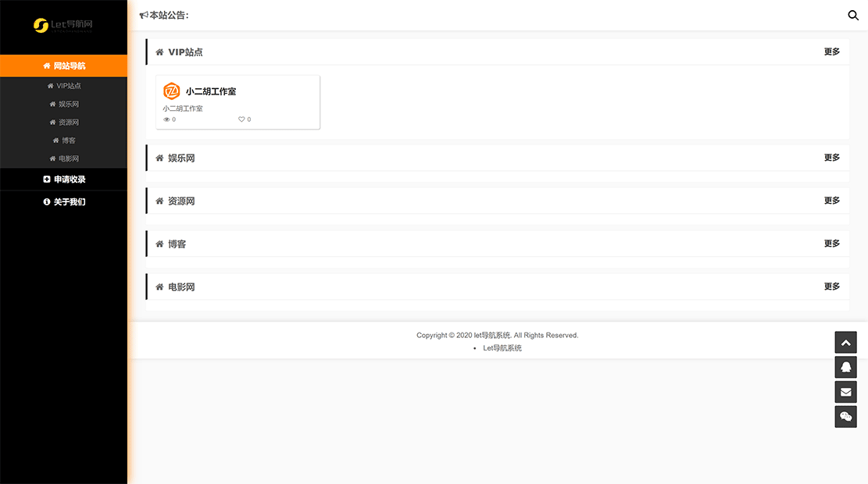Click the 小二胡工作室 site logo icon

[172, 91]
